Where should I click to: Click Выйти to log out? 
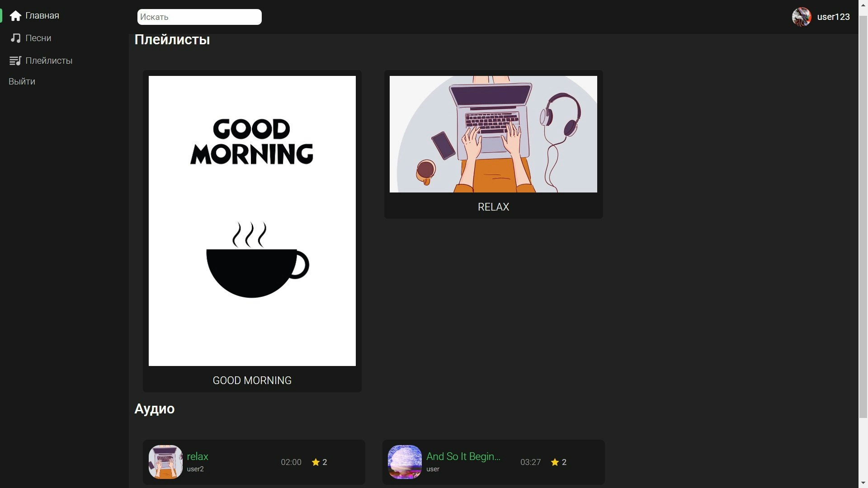[22, 81]
